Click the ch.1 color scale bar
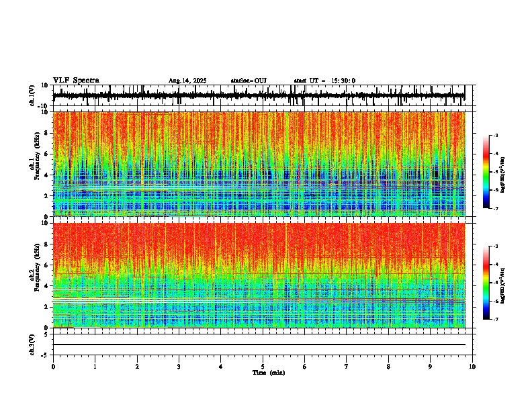Screen dimensions: 532x411 [486, 172]
